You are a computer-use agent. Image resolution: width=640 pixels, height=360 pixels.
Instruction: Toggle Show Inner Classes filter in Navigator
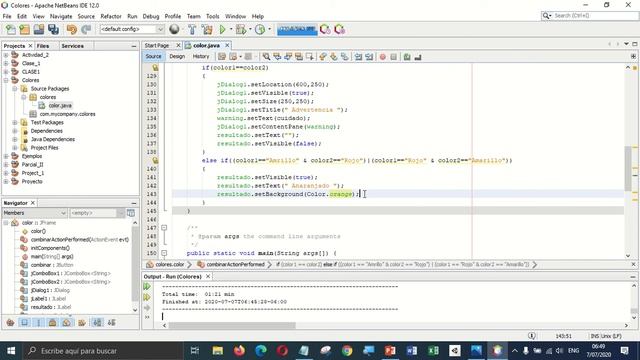pos(67,323)
